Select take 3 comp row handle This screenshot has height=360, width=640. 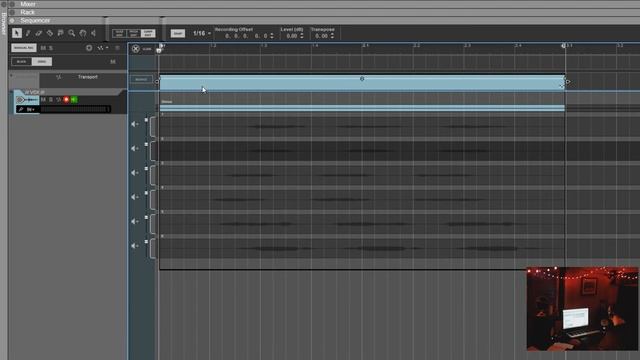pos(153,175)
